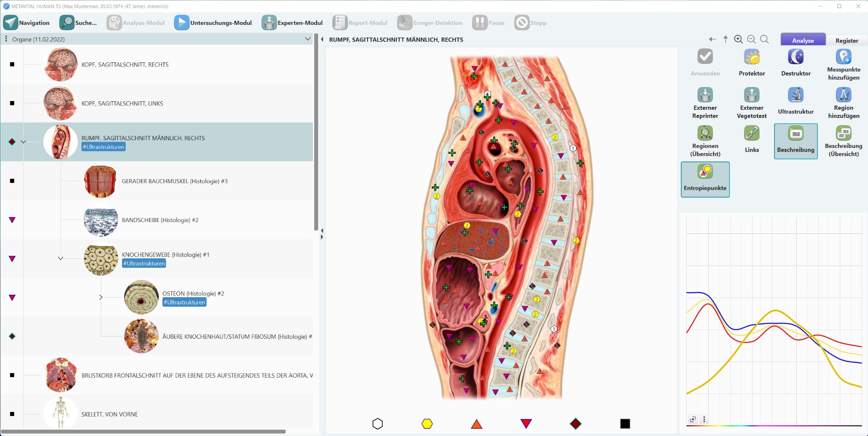Switch to the Register tab
Viewport: 868px width, 436px height.
pos(846,40)
